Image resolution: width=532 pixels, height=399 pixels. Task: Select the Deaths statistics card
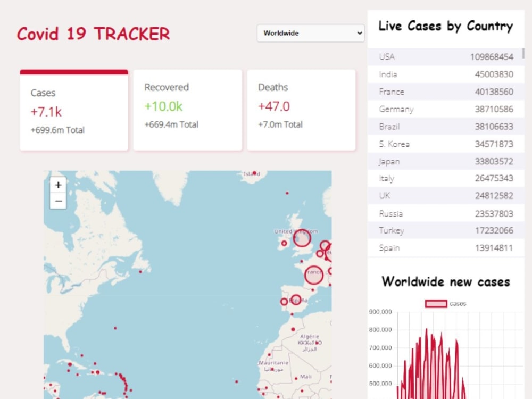point(301,110)
